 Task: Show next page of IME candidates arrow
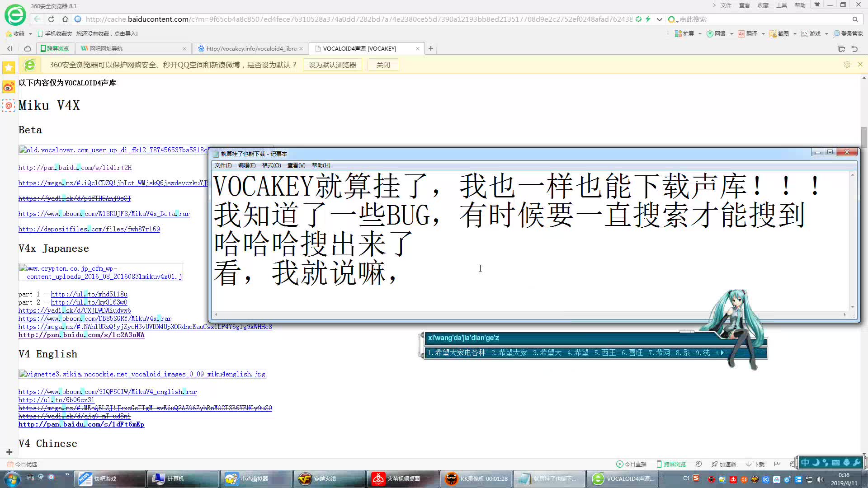[x=722, y=352]
